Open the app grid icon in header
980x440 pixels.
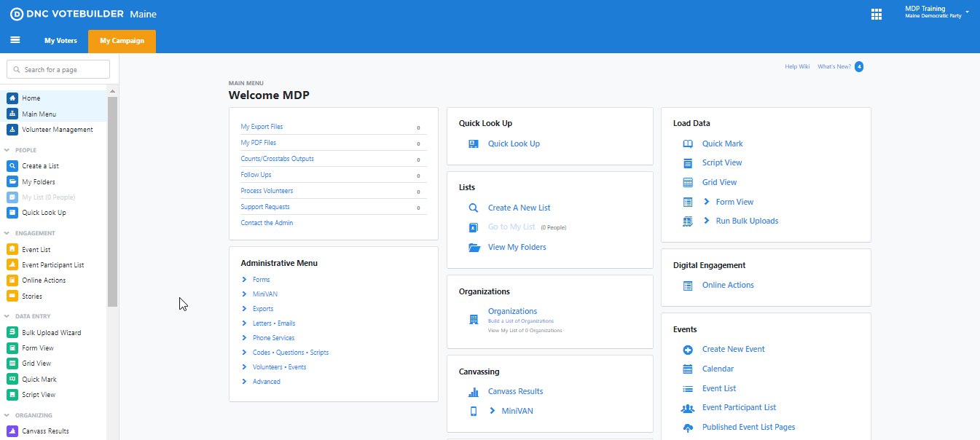pyautogui.click(x=877, y=14)
